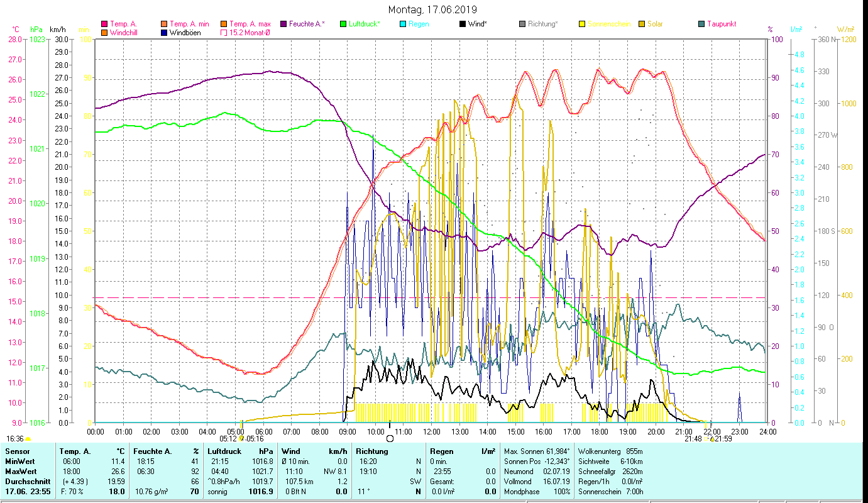Click the F: 70 % value

pyautogui.click(x=72, y=492)
